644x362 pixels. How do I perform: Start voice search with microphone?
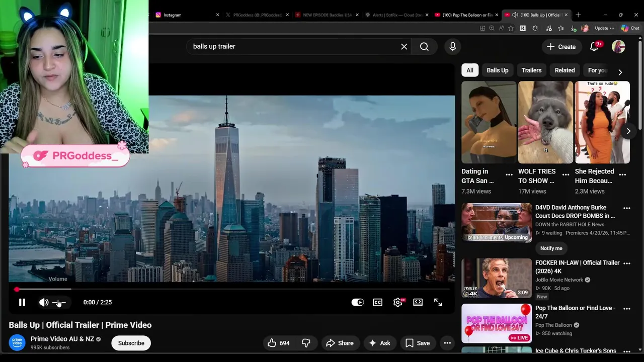click(x=452, y=46)
